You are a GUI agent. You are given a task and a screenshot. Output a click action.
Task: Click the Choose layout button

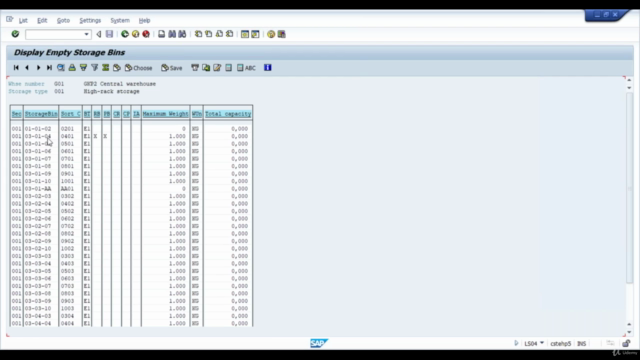(x=138, y=68)
